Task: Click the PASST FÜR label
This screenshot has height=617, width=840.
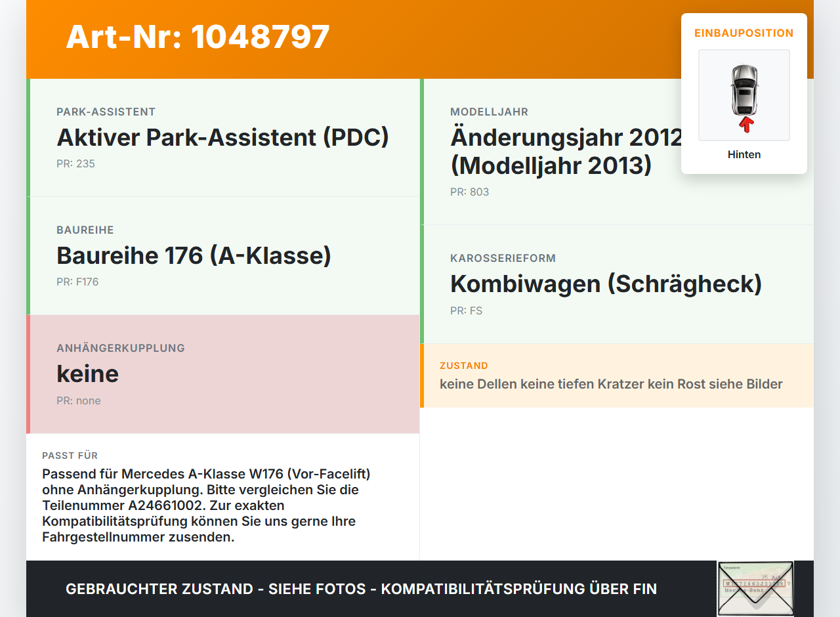Action: point(70,456)
